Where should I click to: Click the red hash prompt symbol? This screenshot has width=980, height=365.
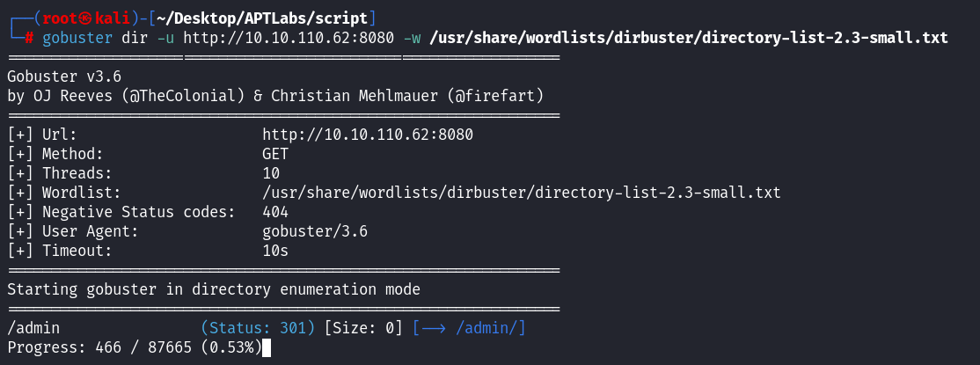[x=29, y=39]
